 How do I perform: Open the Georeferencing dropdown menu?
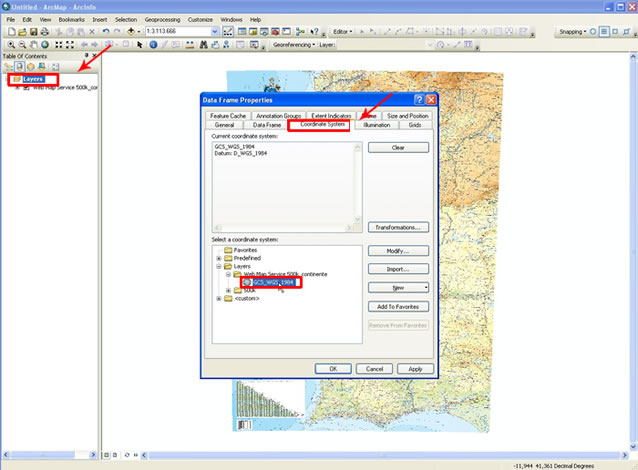click(294, 45)
